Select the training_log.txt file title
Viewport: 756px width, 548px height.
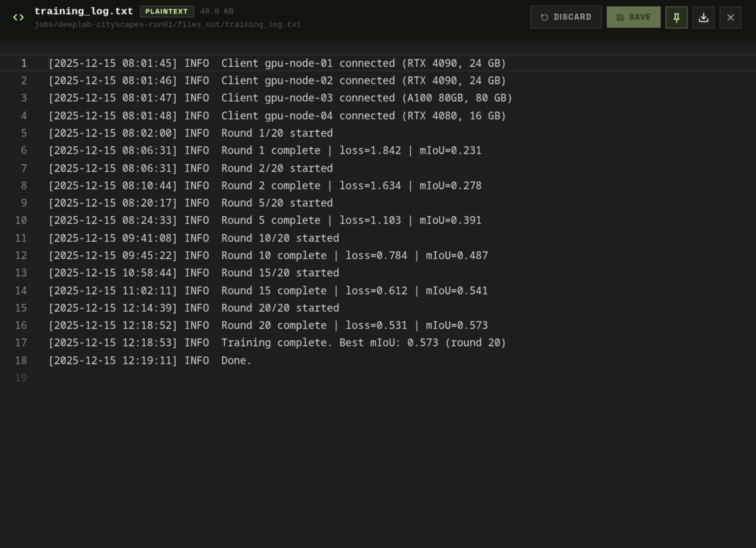84,11
